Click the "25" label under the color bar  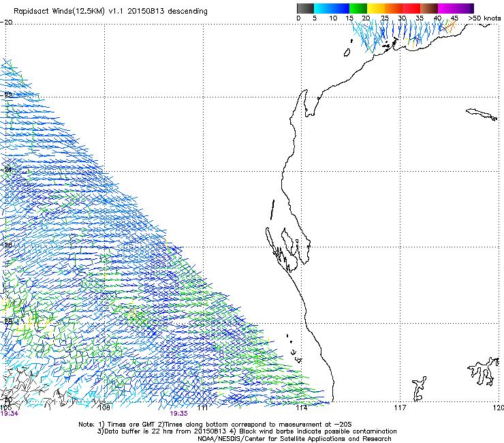pyautogui.click(x=385, y=18)
